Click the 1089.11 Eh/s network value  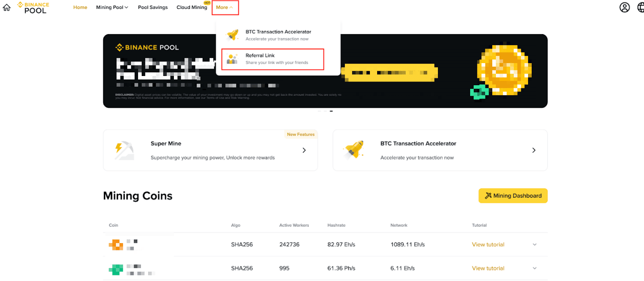coord(407,244)
